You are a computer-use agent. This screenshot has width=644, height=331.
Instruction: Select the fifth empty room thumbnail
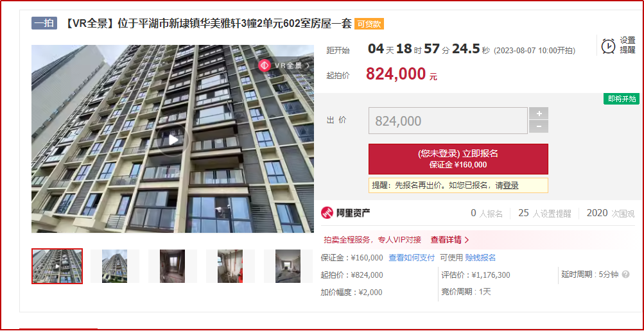(x=288, y=266)
